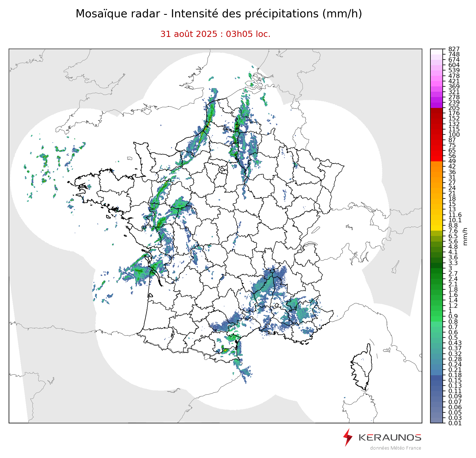The width and height of the screenshot is (476, 458).
Task: Click the '748' colorbar tick label
Action: [x=454, y=55]
